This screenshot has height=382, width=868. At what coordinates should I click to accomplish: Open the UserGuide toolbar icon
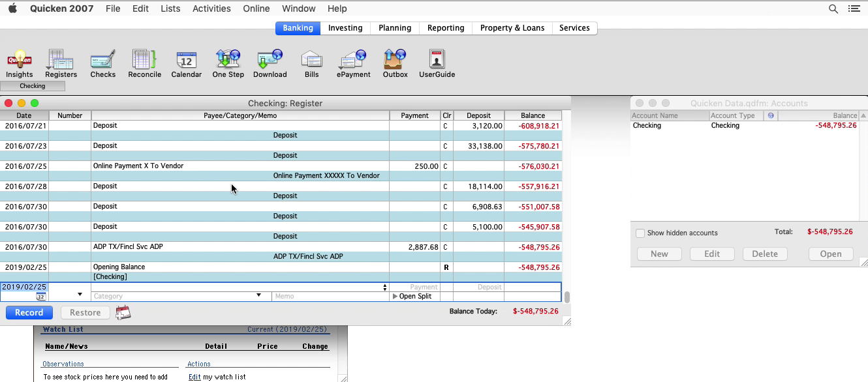pos(437,64)
